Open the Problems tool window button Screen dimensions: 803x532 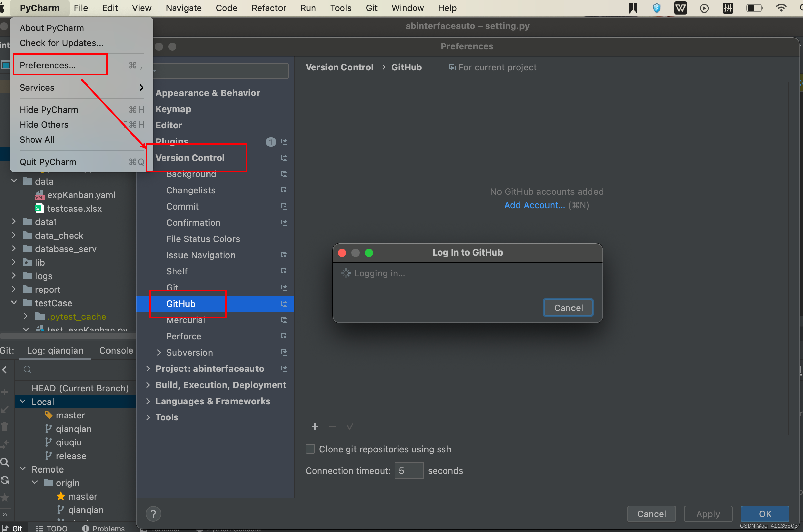[x=103, y=528]
